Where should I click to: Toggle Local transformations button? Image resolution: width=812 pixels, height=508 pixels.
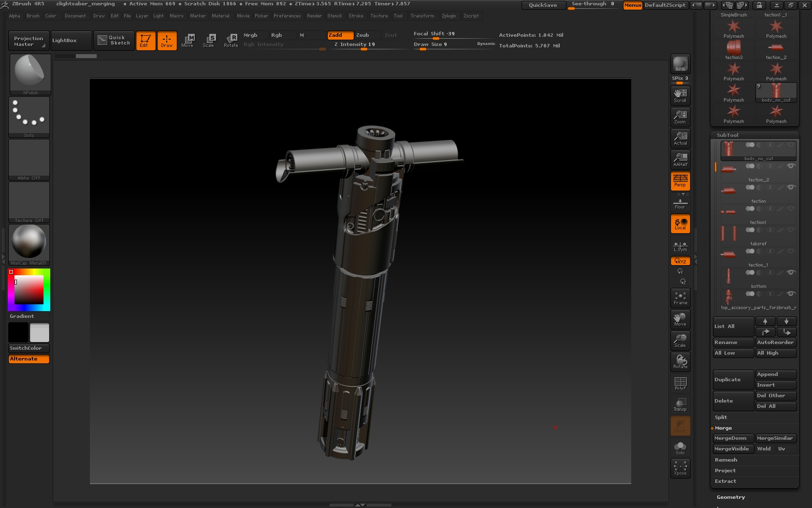pyautogui.click(x=680, y=224)
